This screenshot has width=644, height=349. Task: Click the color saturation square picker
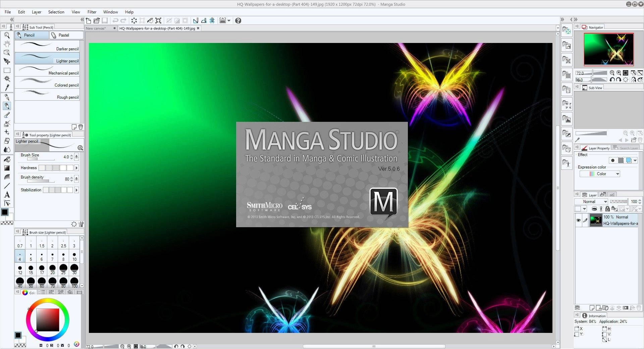click(x=48, y=320)
